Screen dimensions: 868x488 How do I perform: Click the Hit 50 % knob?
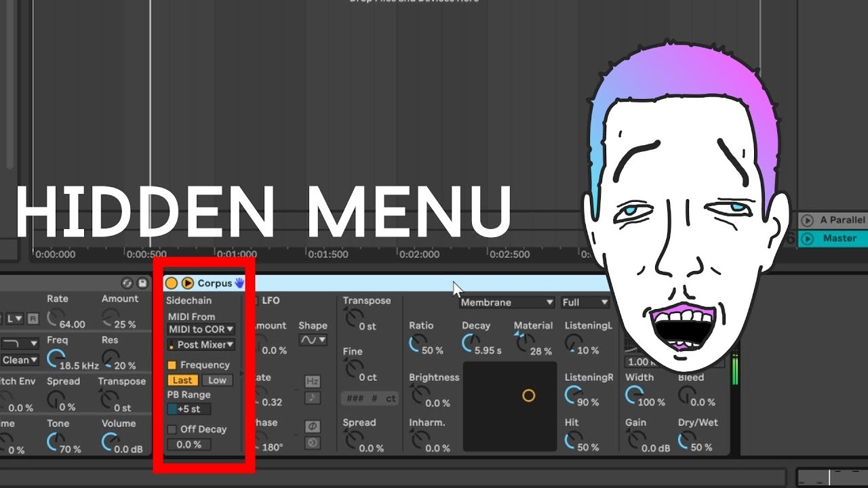[x=574, y=439]
